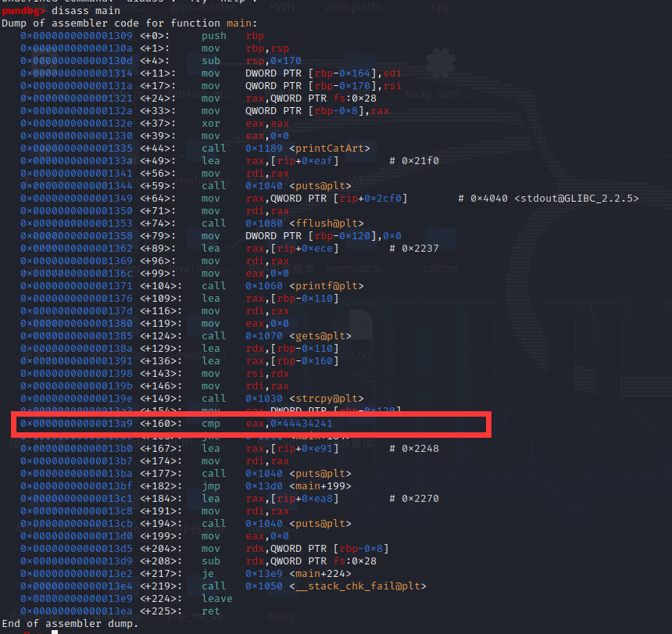Click the strcpy@plt call line
Viewport: 672px width, 634px height.
(192, 398)
